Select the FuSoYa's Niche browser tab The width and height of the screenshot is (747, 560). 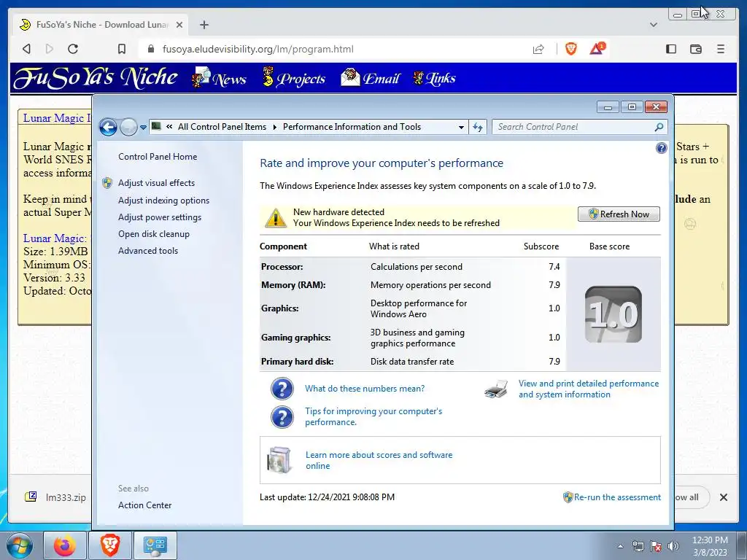pyautogui.click(x=101, y=25)
